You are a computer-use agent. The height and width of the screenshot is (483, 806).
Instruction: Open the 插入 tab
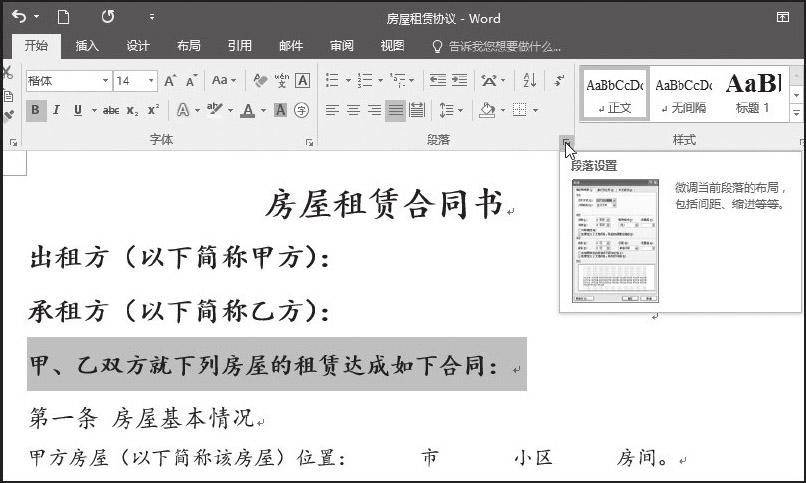(87, 46)
